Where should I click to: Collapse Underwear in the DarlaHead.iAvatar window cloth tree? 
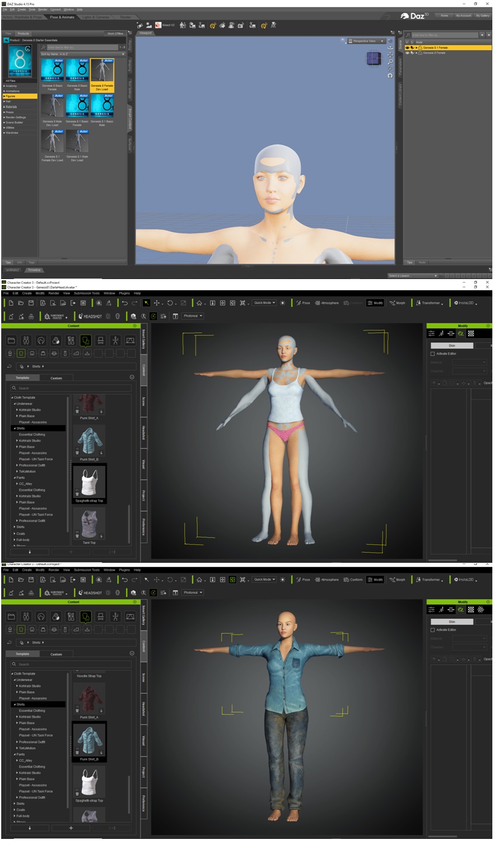[14, 404]
